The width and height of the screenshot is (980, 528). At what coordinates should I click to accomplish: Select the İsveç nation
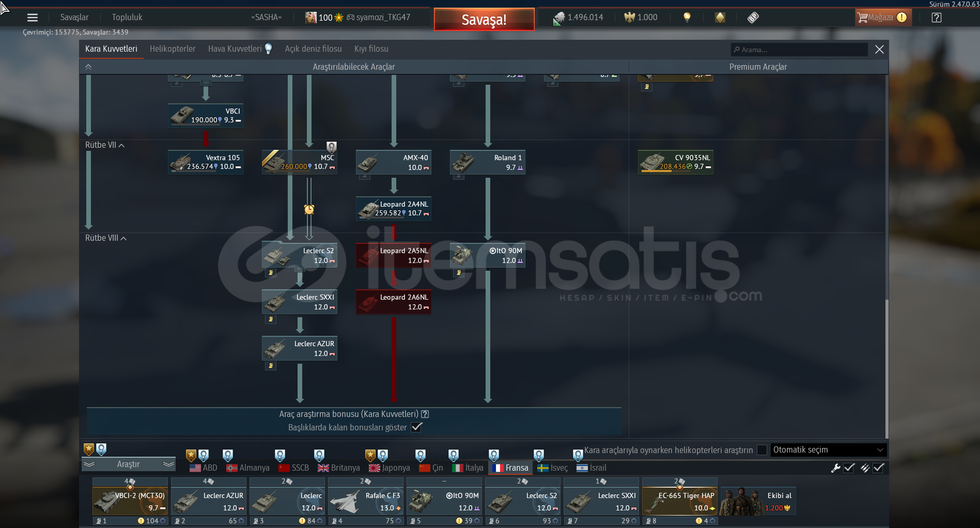click(553, 468)
